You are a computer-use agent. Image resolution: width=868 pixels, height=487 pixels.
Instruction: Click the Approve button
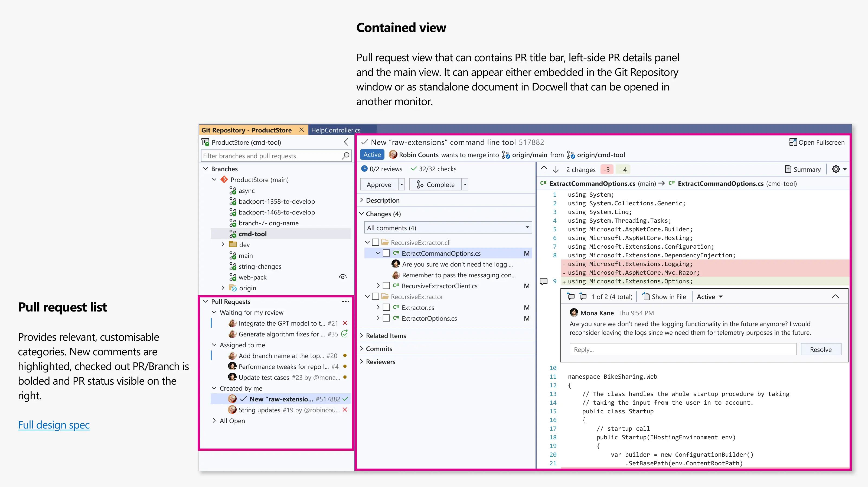(x=379, y=184)
